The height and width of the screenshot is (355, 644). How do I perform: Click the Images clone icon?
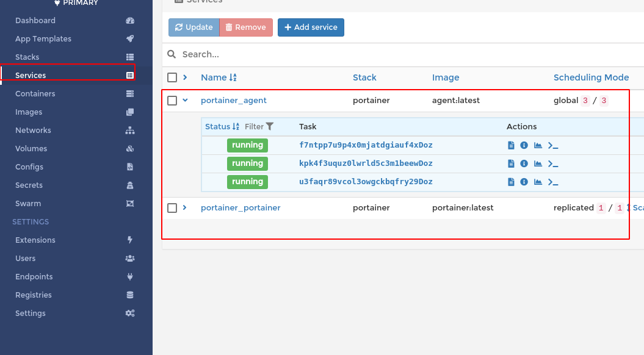pos(130,112)
